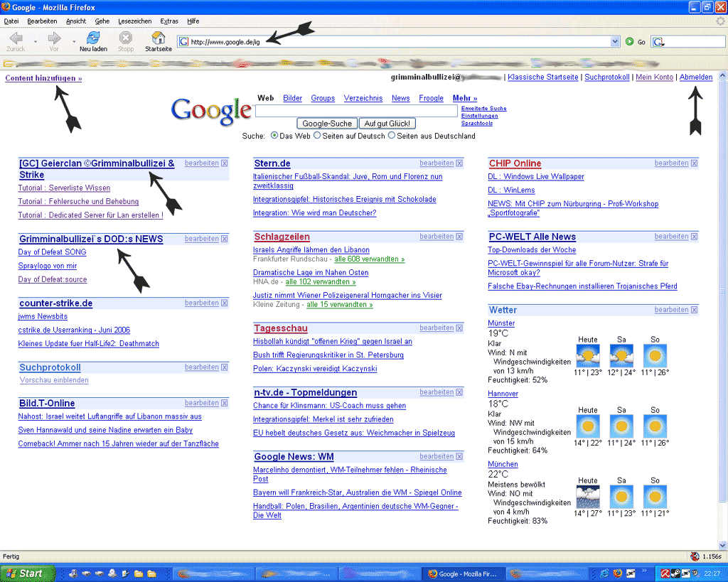Viewport: 728px width, 582px height.
Task: Click the vertical page scrollbar track
Action: (x=722, y=310)
